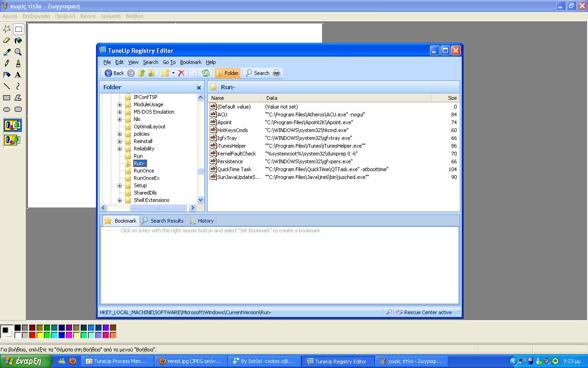The width and height of the screenshot is (588, 368).
Task: Expand the Nls tree node
Action: (119, 119)
